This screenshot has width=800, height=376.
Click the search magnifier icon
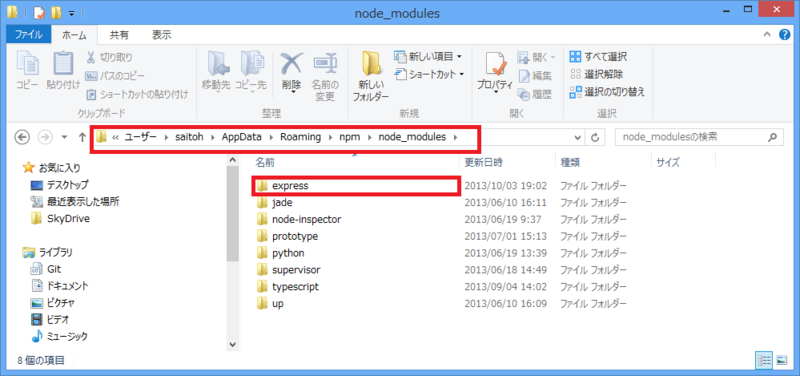(772, 137)
